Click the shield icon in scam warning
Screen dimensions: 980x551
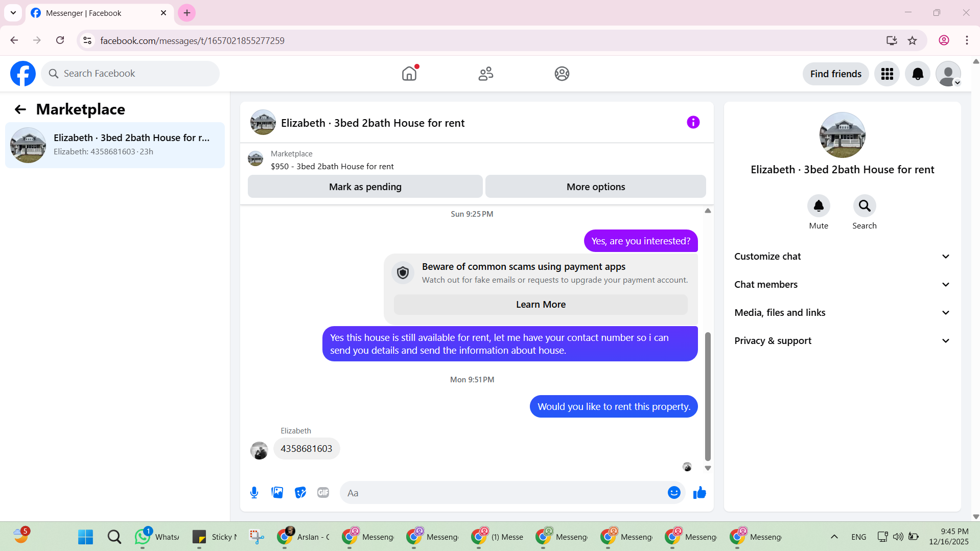[403, 273]
